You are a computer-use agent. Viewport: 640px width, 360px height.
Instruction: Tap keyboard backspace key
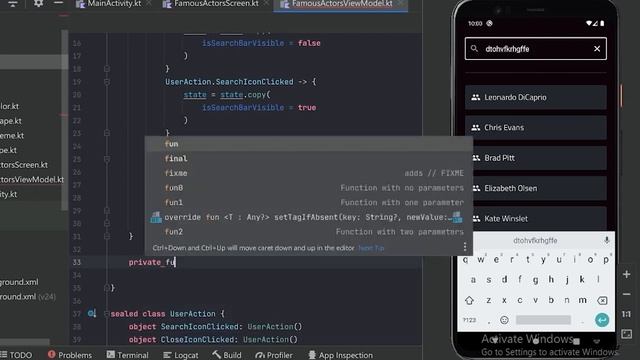(602, 300)
